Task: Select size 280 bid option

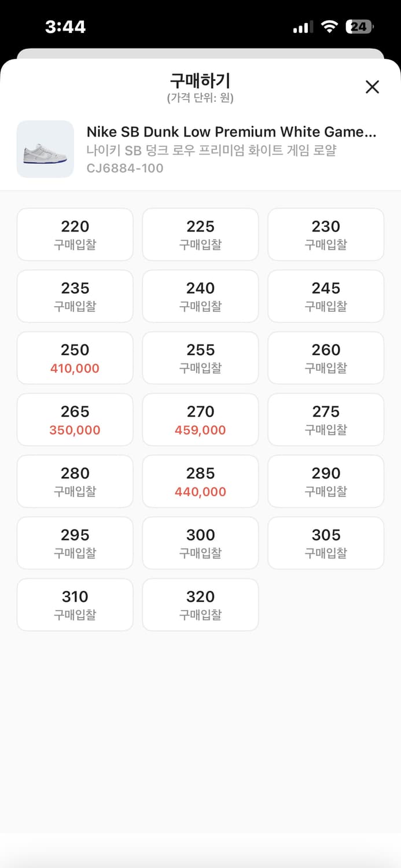Action: [75, 481]
